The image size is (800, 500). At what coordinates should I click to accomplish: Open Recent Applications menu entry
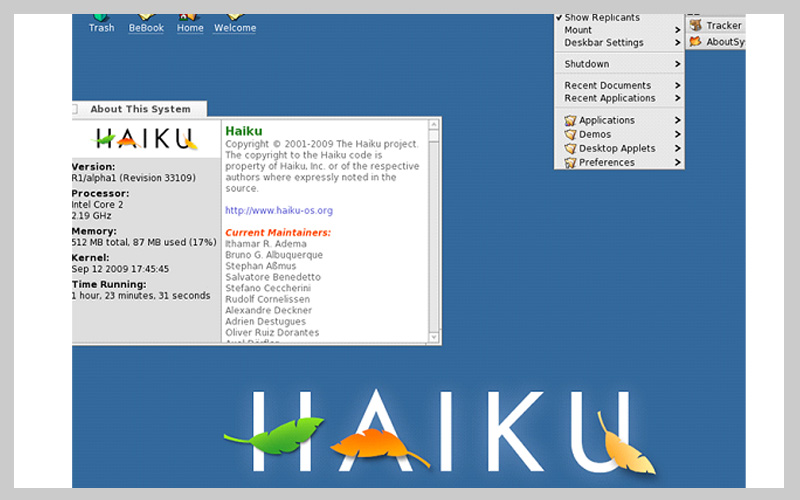(619, 98)
